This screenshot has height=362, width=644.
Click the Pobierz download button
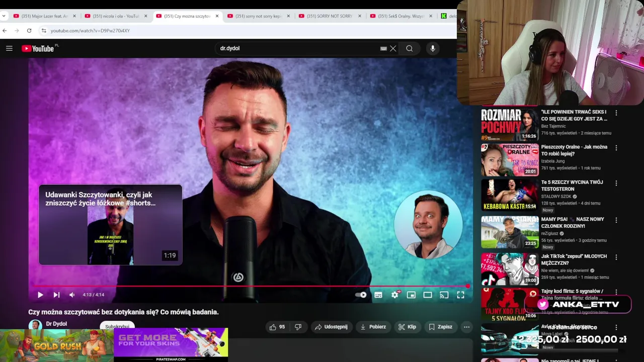pos(373,327)
